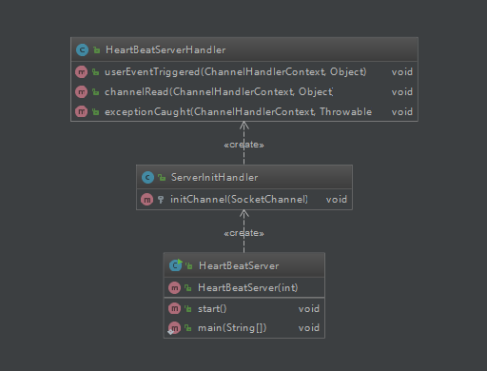
Task: Select the ServerInitHandler class title
Action: click(x=214, y=177)
